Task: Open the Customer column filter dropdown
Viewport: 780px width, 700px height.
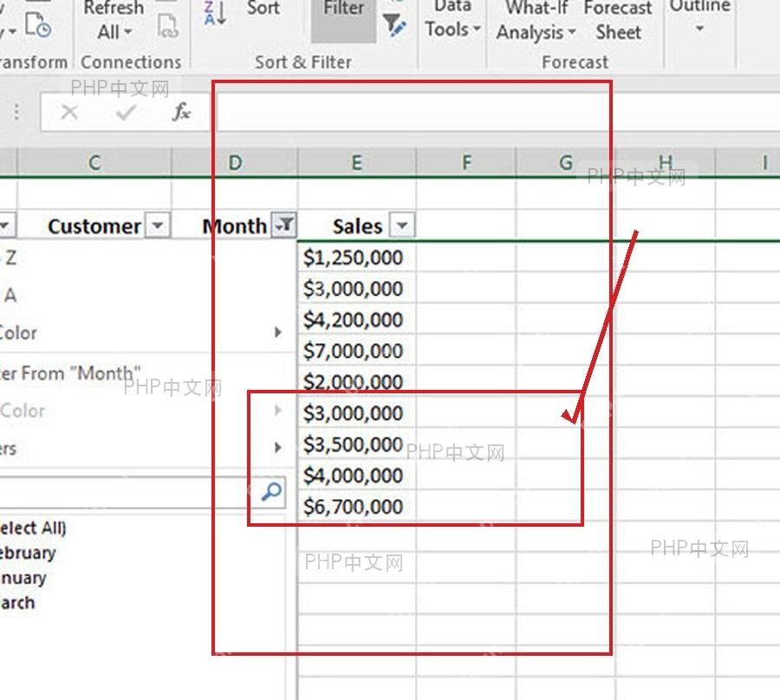Action: point(157,226)
